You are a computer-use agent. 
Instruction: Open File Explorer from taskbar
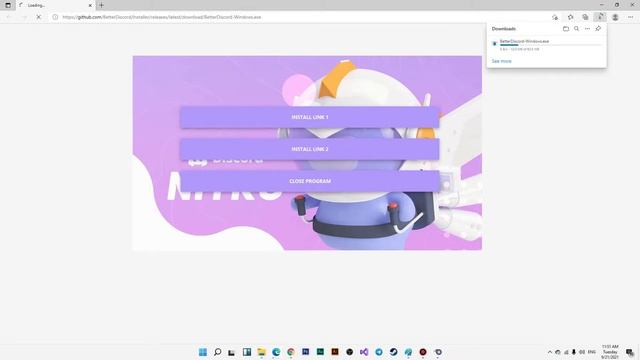pos(261,352)
